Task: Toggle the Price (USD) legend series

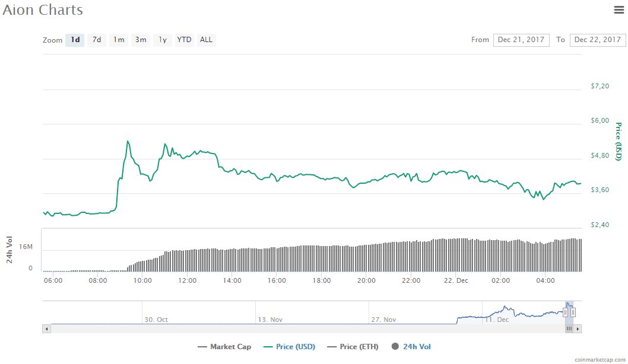Action: (289, 347)
